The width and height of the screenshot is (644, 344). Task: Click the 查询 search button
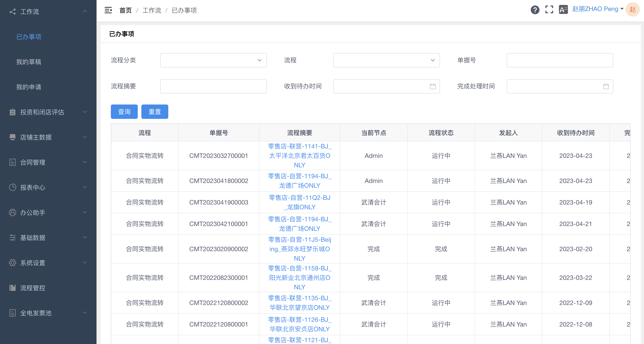pyautogui.click(x=124, y=112)
